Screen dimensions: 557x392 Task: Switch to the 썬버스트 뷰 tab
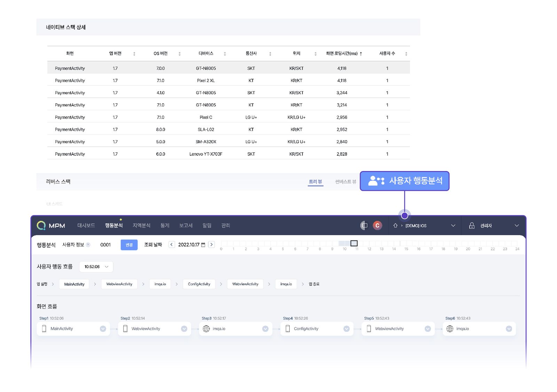click(x=345, y=182)
